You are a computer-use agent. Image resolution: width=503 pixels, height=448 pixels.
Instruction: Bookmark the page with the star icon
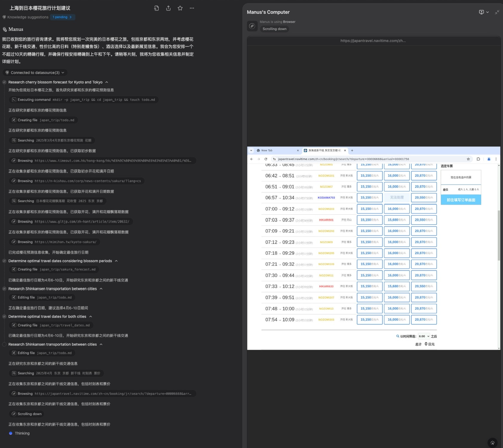[x=468, y=159]
